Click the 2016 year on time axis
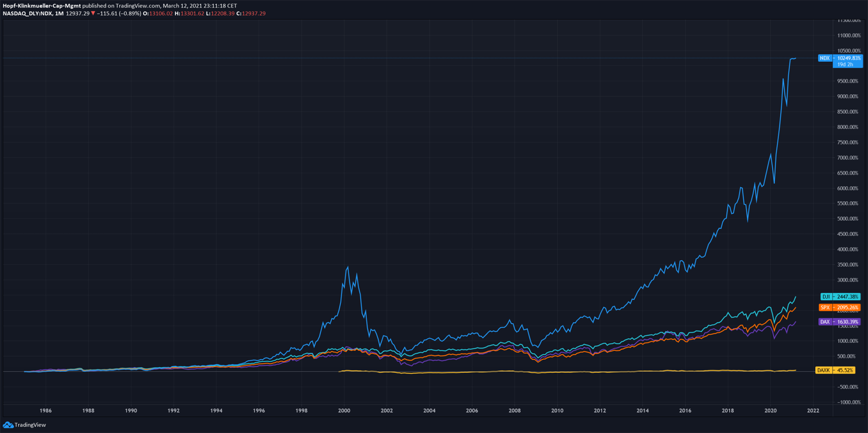The width and height of the screenshot is (868, 433). coord(685,410)
